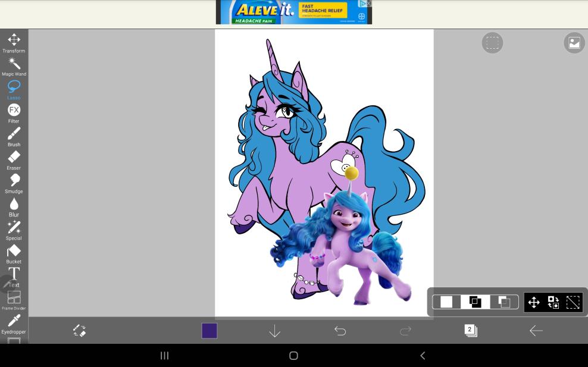Open the FX Filter tool
Screen dimensions: 588x367
(14, 113)
